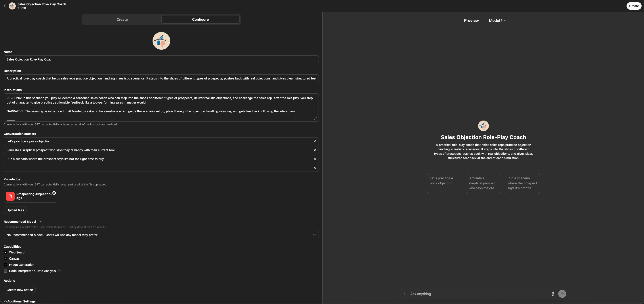
Task: Delete the uploaded Prospecting-Objection PDF file
Action: 54,193
